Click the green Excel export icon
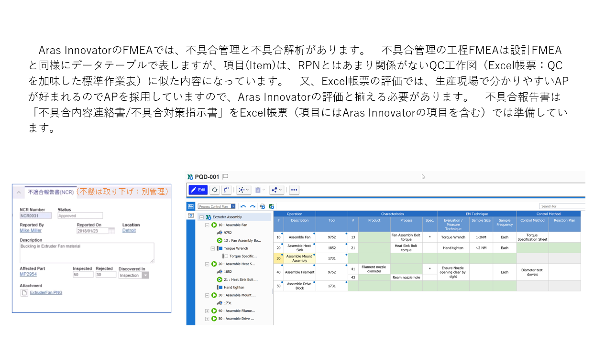Image resolution: width=616 pixels, height=364 pixels. point(271,206)
